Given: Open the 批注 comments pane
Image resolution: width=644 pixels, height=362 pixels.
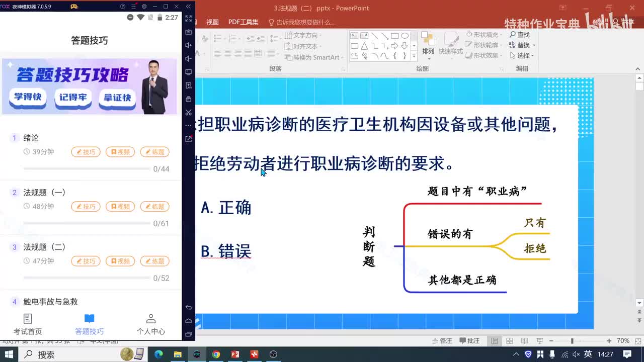Looking at the screenshot, I should 469,341.
